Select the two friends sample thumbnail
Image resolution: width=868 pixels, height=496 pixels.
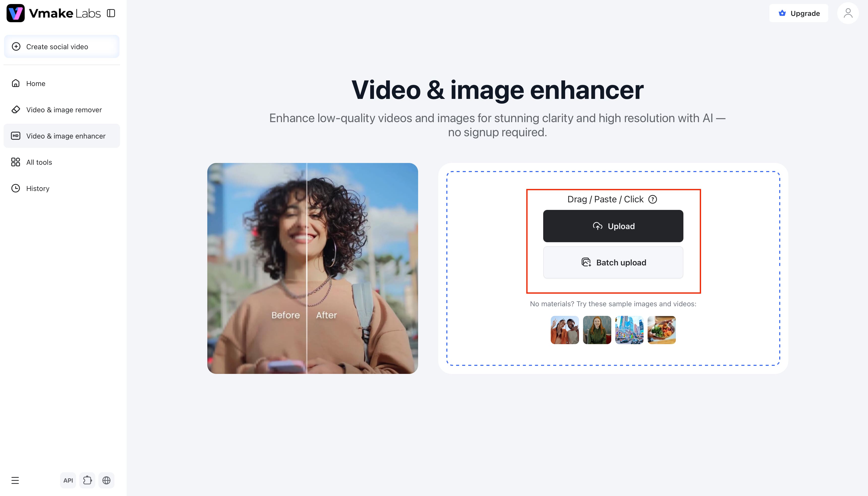(x=565, y=330)
